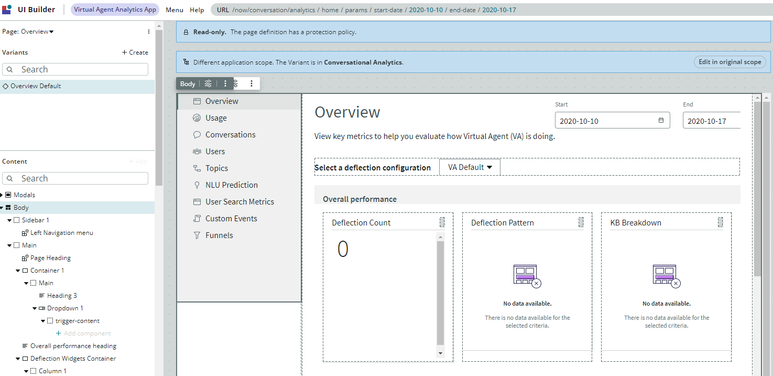
Task: Collapse Deflection Widgets Container node
Action: coord(18,359)
